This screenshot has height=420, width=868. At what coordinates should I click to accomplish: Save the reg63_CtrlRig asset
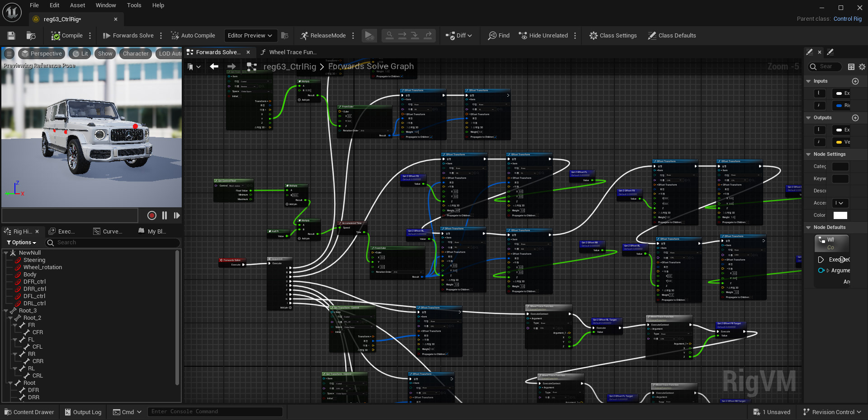click(11, 36)
